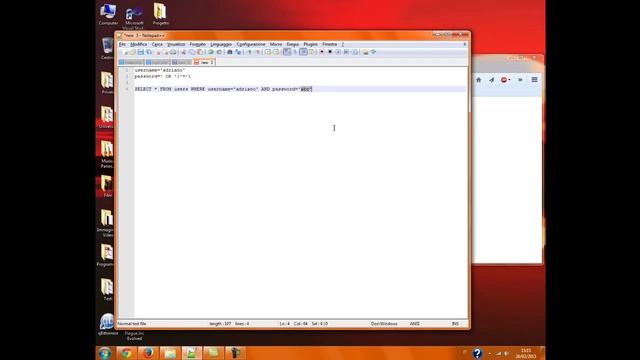Image resolution: width=640 pixels, height=360 pixels.
Task: Click the red Adblock icon in Firefox
Action: (x=504, y=80)
